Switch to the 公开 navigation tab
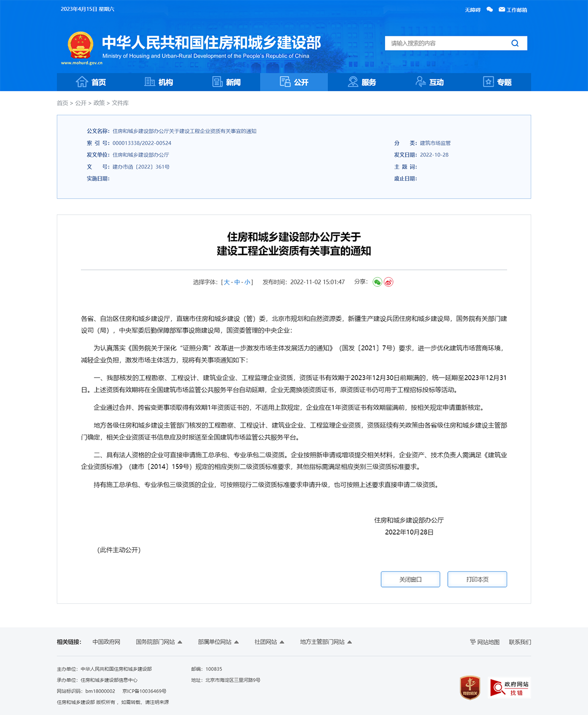The height and width of the screenshot is (715, 588). click(x=294, y=82)
